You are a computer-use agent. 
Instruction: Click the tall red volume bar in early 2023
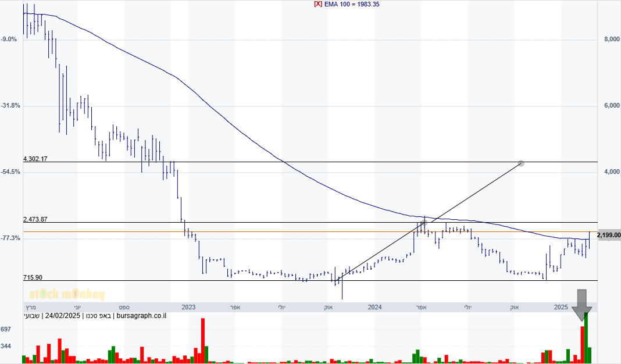[x=203, y=341]
